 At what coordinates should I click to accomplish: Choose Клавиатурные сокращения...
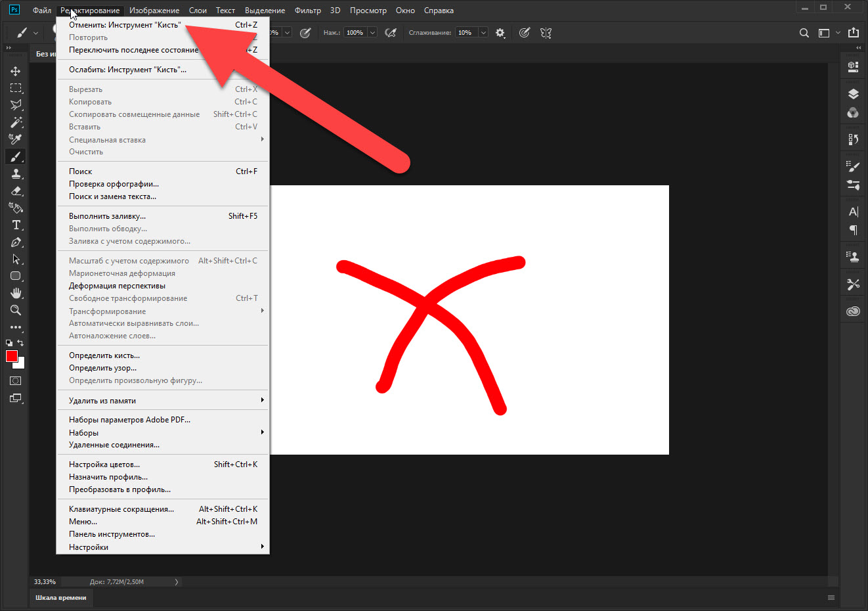click(x=163, y=509)
